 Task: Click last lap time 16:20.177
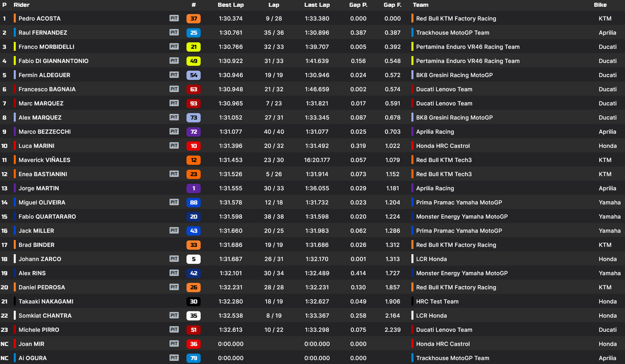click(x=317, y=160)
